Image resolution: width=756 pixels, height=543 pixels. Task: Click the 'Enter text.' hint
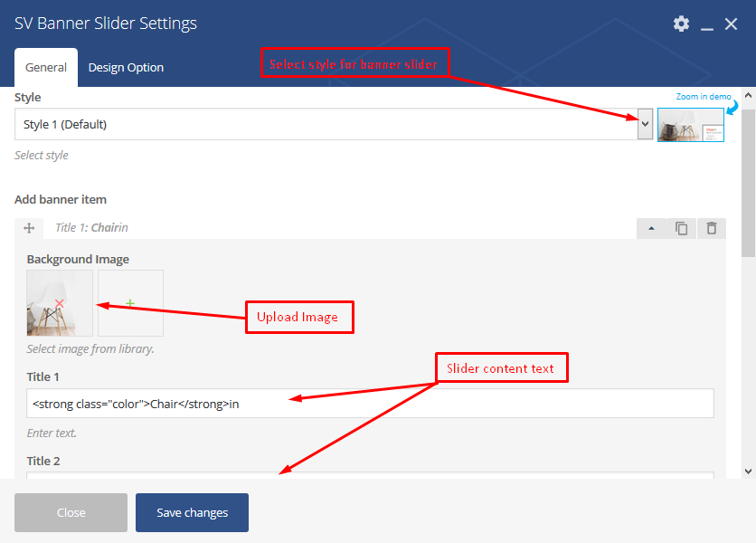(x=52, y=433)
